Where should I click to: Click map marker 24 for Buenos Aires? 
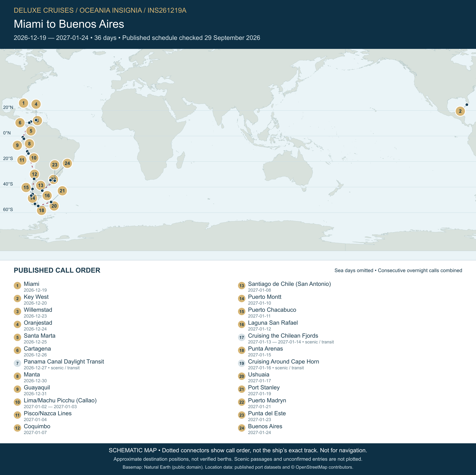tap(67, 163)
